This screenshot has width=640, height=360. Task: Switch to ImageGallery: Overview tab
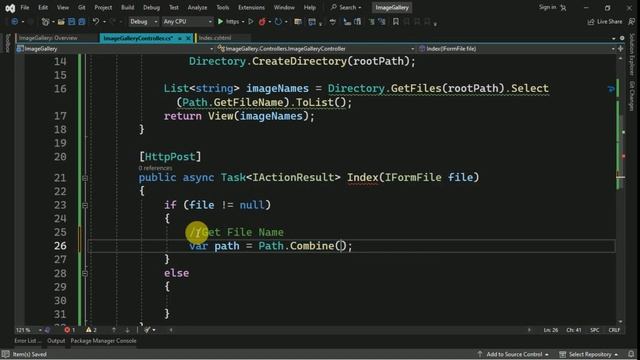48,38
